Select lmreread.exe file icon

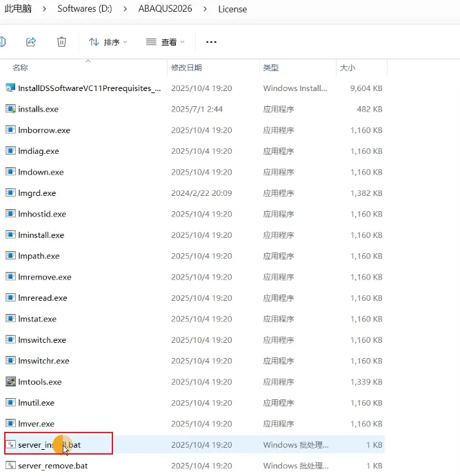(x=10, y=297)
